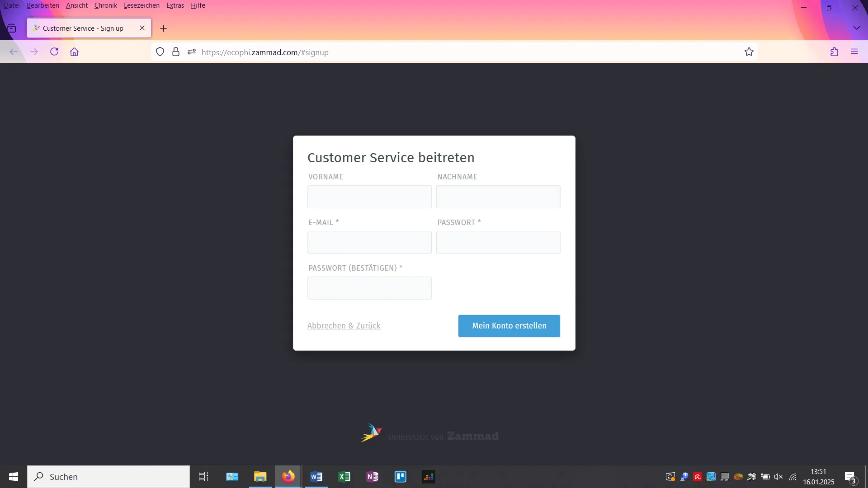Open the forward navigation history arrow
The height and width of the screenshot is (488, 868).
[x=34, y=52]
